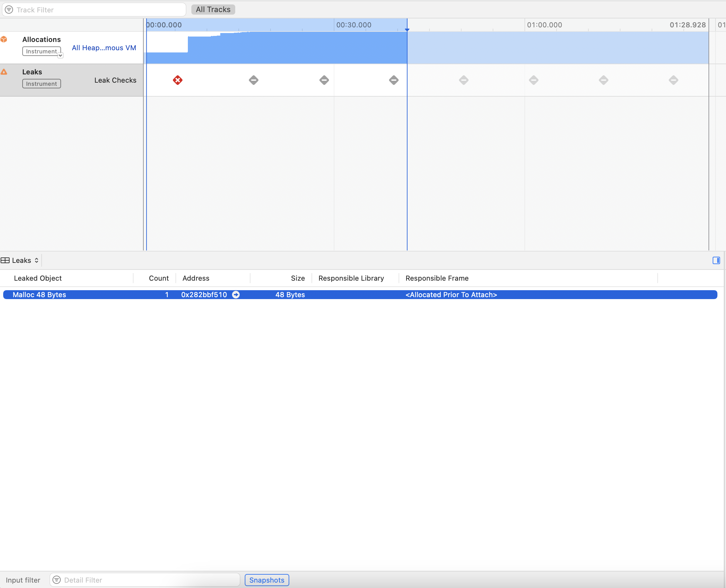
Task: Click the table view icon beside Leaks
Action: point(5,260)
